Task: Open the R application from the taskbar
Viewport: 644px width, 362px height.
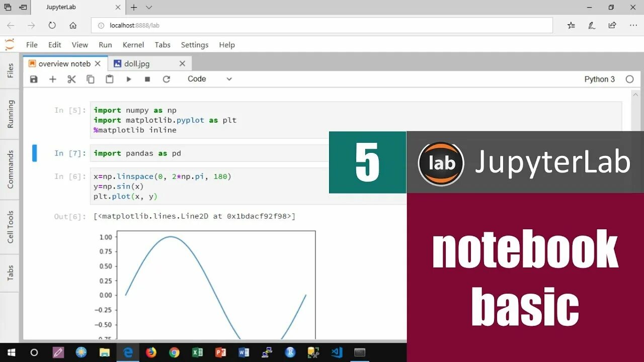Action: point(290,352)
